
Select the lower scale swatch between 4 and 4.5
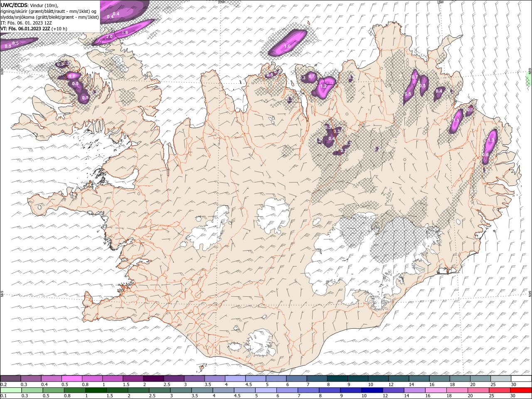(x=223, y=390)
